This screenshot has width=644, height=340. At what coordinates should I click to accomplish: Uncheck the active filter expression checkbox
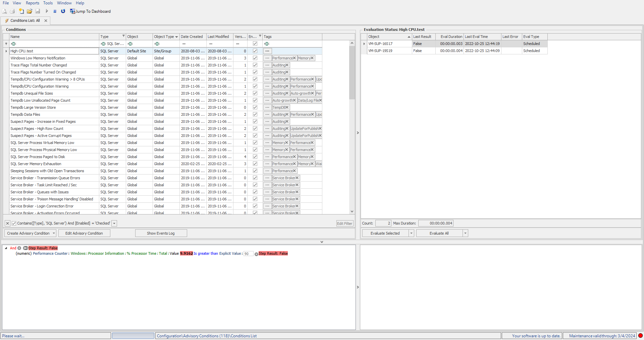coord(14,224)
